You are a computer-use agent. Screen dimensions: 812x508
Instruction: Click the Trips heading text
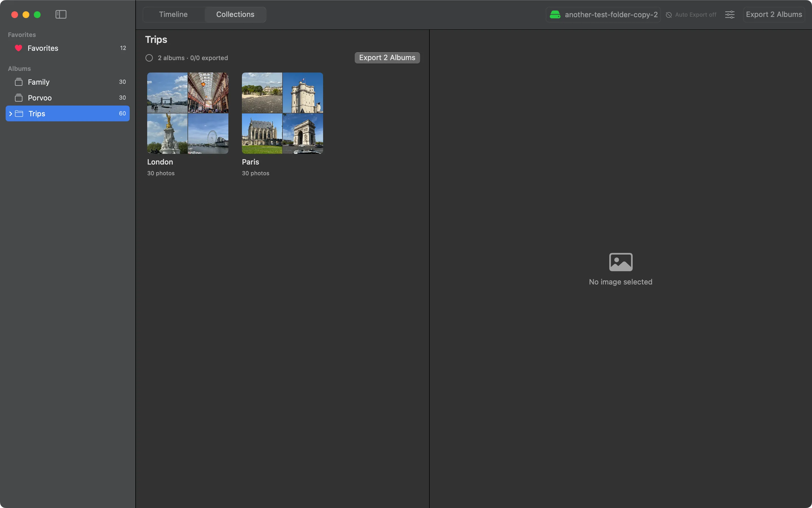point(156,40)
